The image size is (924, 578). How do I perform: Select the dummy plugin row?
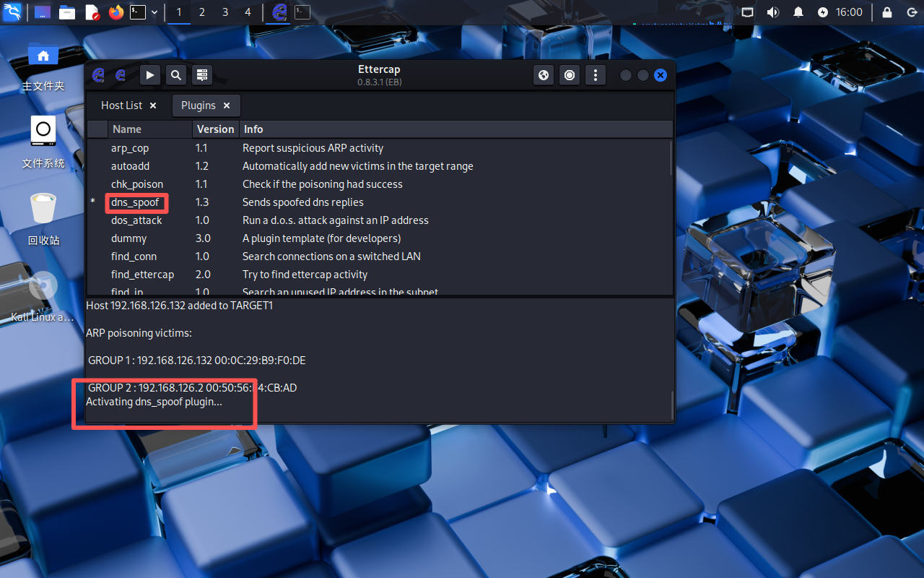point(379,238)
